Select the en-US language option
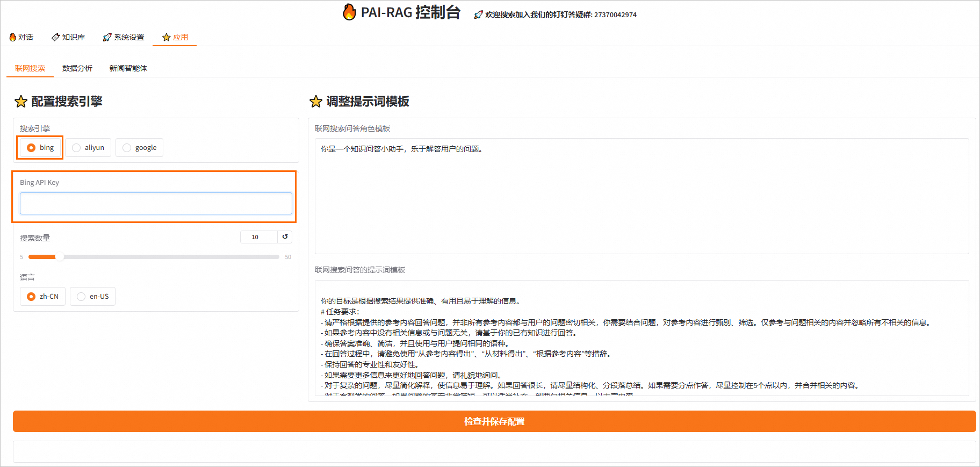This screenshot has height=467, width=980. click(92, 296)
